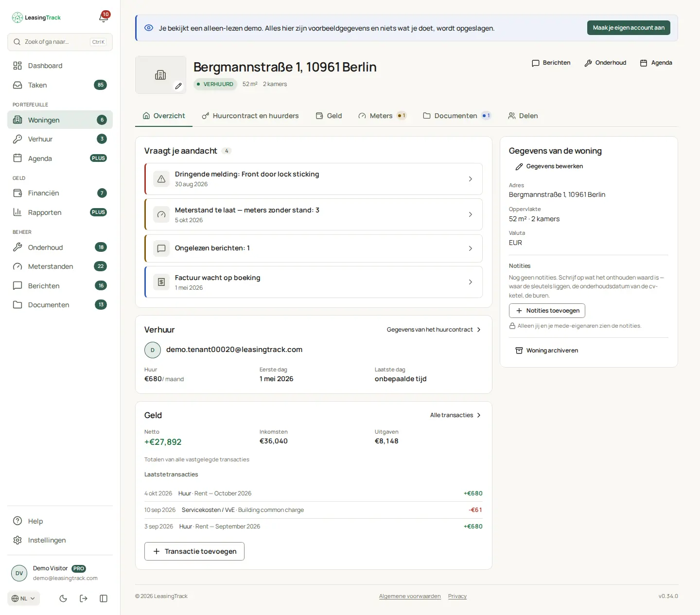Expand the Dringende melding front door row
Viewport: 700px width, 615px height.
(x=314, y=179)
